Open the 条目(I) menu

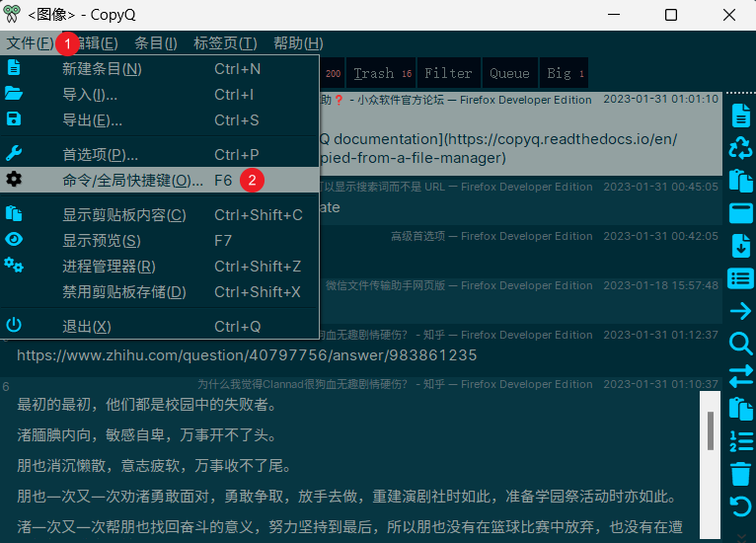coord(156,43)
